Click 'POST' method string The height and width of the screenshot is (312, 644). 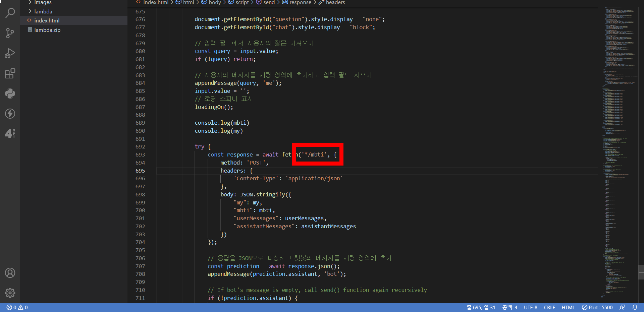pyautogui.click(x=256, y=163)
